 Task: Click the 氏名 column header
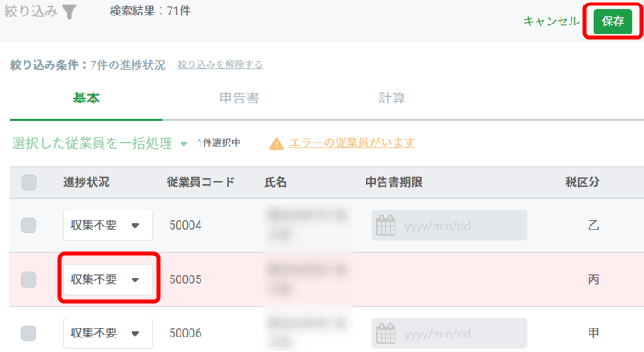tap(275, 182)
